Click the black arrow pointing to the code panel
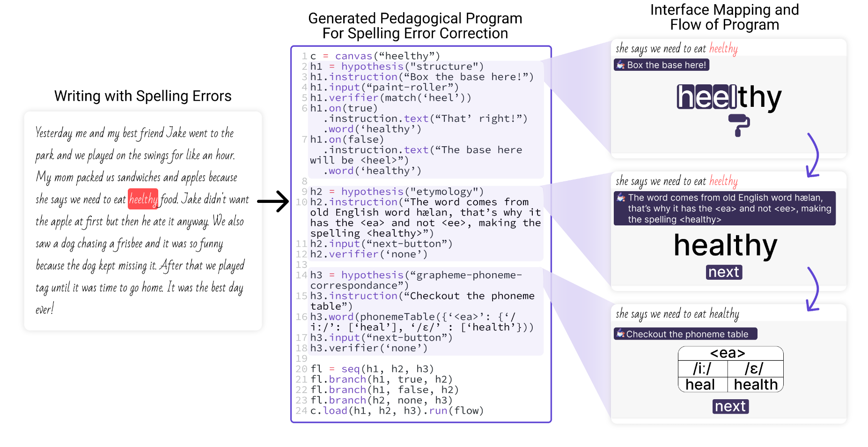868x447 pixels. point(273,201)
